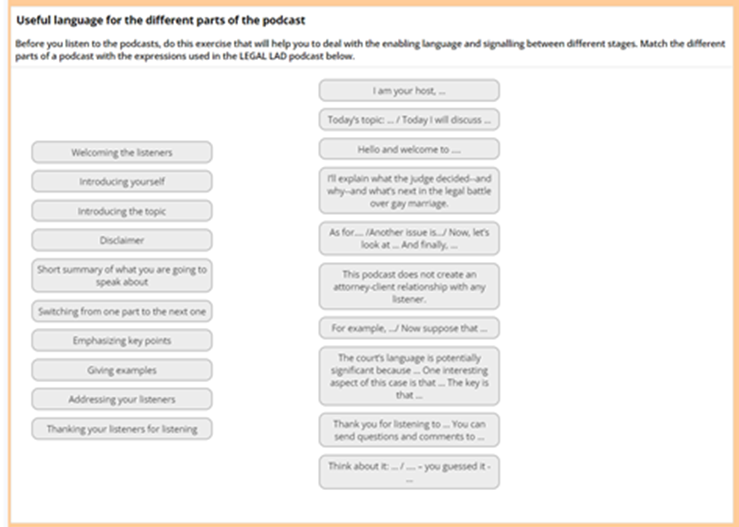The height and width of the screenshot is (527, 739).
Task: Select the 'Disclaimer' item
Action: point(122,240)
